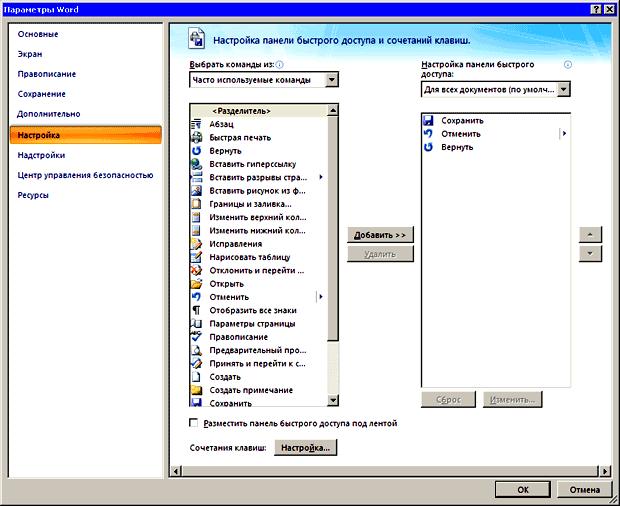Image resolution: width=620 pixels, height=506 pixels.
Task: Select the Отобразить все знаки pilcrow icon
Action: pyautogui.click(x=196, y=310)
